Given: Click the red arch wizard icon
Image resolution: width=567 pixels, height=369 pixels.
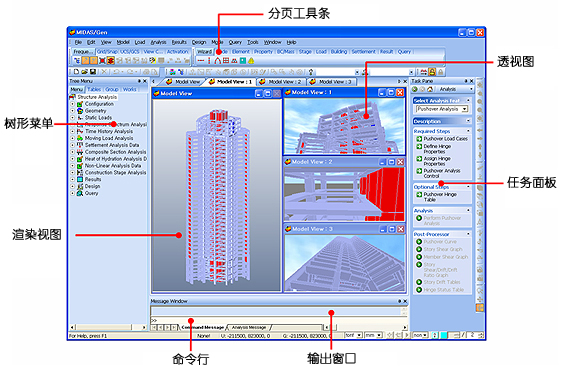Looking at the screenshot, I should pyautogui.click(x=218, y=61).
